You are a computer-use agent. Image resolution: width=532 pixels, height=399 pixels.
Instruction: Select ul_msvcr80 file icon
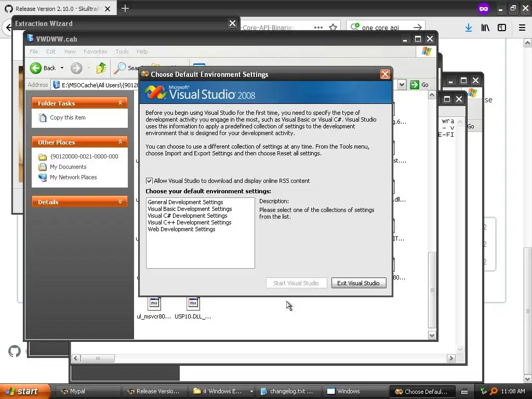click(154, 303)
